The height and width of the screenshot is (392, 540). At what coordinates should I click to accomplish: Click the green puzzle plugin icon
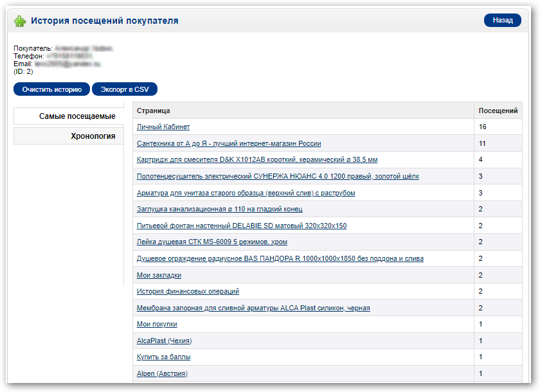click(20, 21)
